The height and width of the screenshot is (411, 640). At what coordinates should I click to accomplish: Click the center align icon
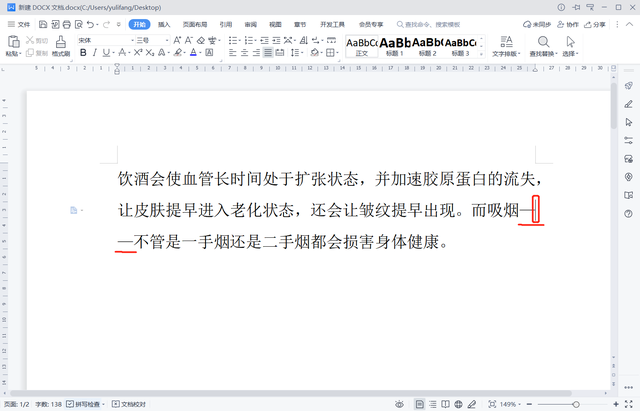tap(244, 53)
